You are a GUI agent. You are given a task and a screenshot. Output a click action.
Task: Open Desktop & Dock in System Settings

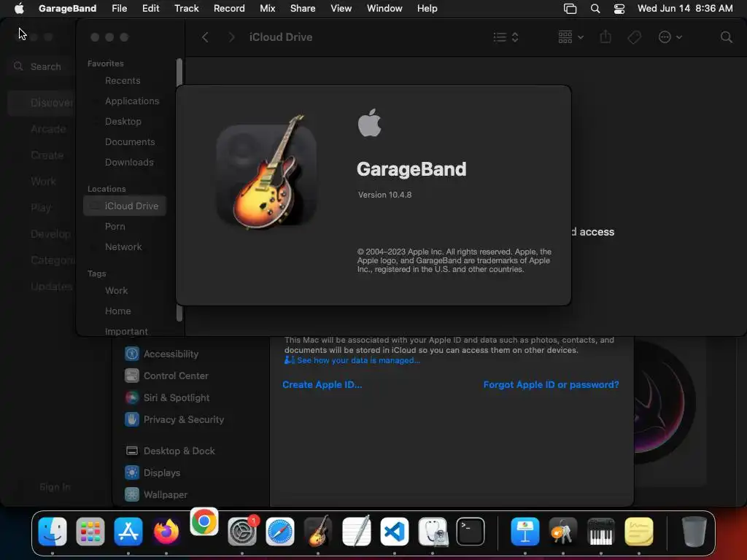coord(169,451)
